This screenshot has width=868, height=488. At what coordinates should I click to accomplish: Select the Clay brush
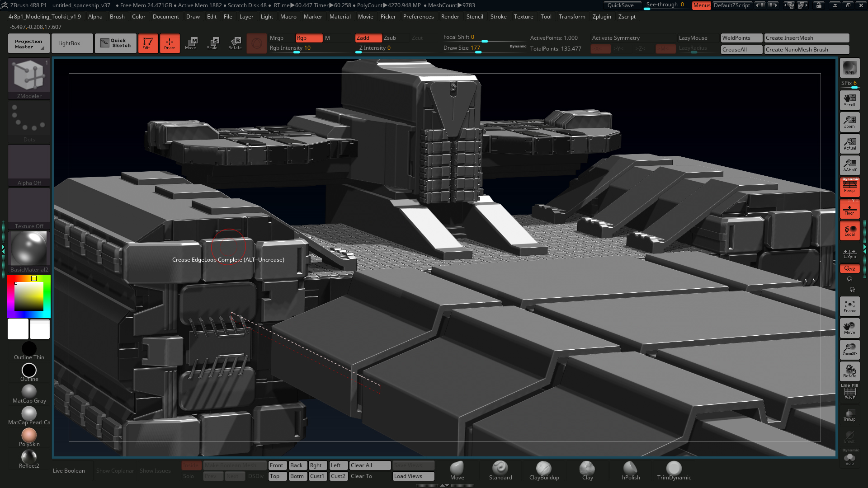(x=587, y=470)
